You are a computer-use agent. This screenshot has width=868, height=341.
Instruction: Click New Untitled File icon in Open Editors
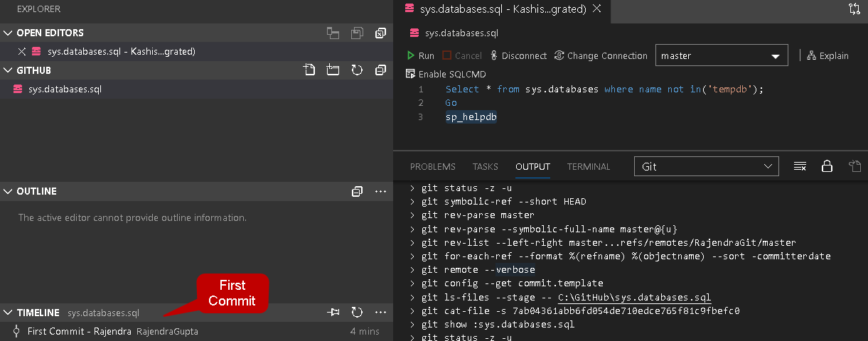click(x=332, y=33)
